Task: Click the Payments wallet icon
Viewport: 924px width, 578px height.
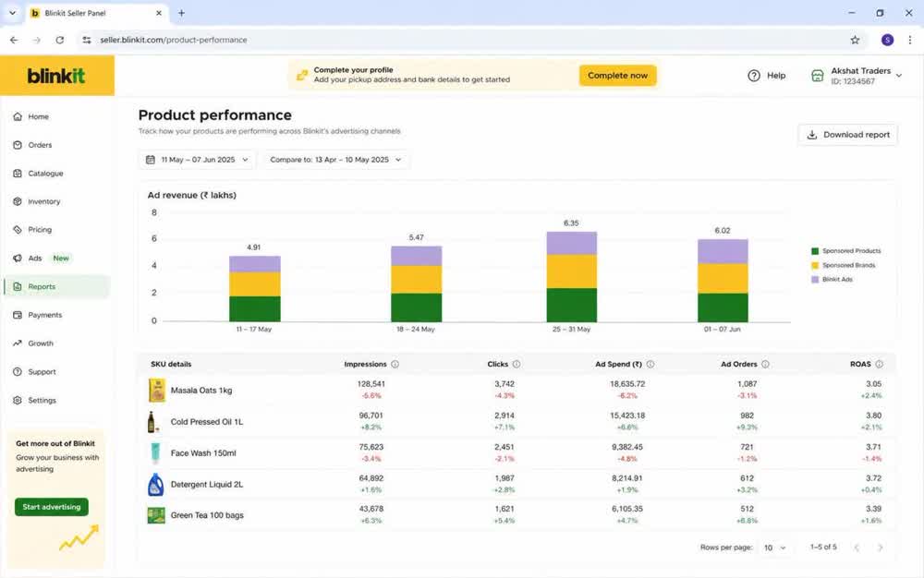Action: 18,315
